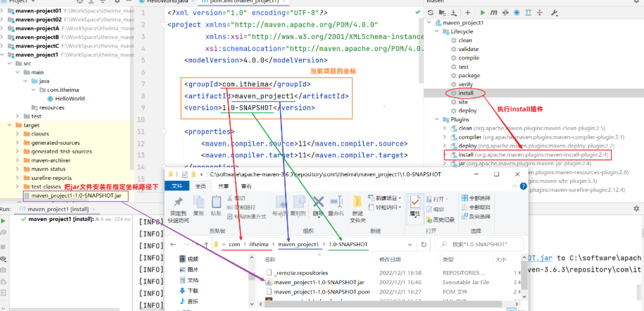Run Maven build with green play icon
Image resolution: width=644 pixels, height=311 pixels.
tap(483, 13)
